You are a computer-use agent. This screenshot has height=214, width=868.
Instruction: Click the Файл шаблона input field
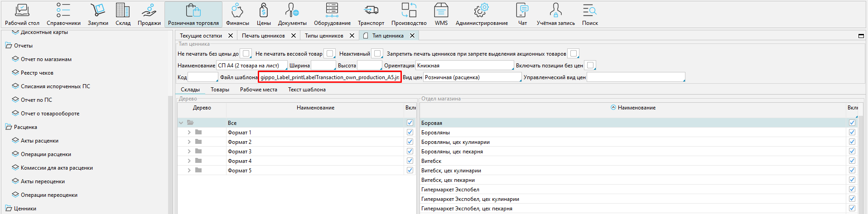329,77
